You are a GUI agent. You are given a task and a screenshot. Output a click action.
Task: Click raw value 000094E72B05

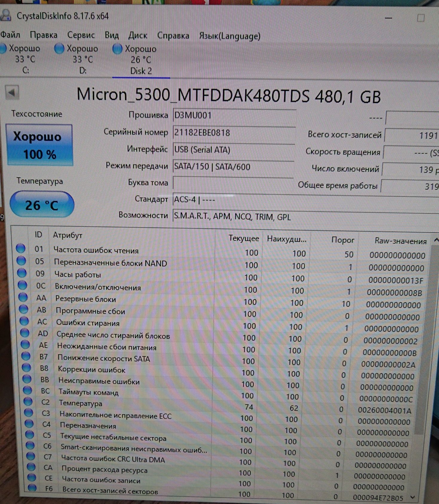(378, 498)
